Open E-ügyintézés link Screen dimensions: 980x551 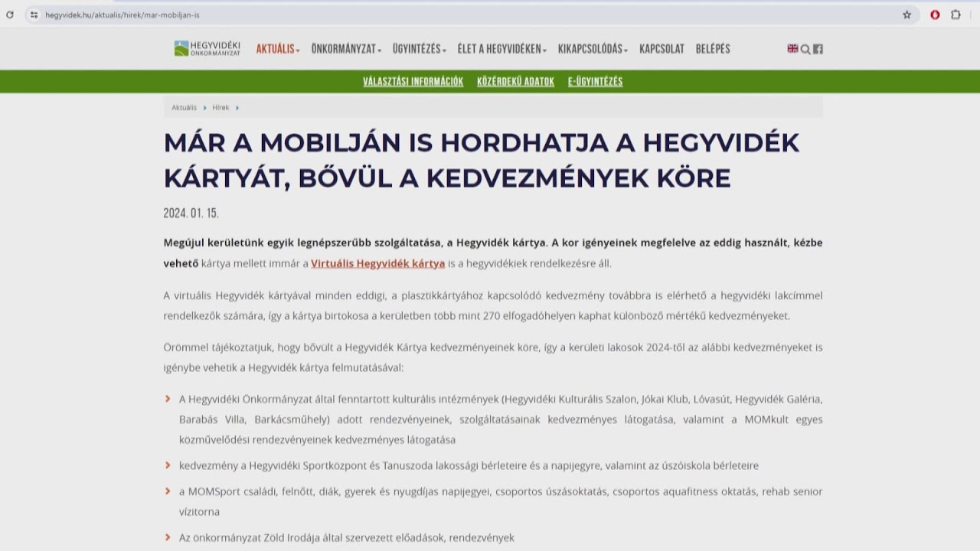[595, 82]
